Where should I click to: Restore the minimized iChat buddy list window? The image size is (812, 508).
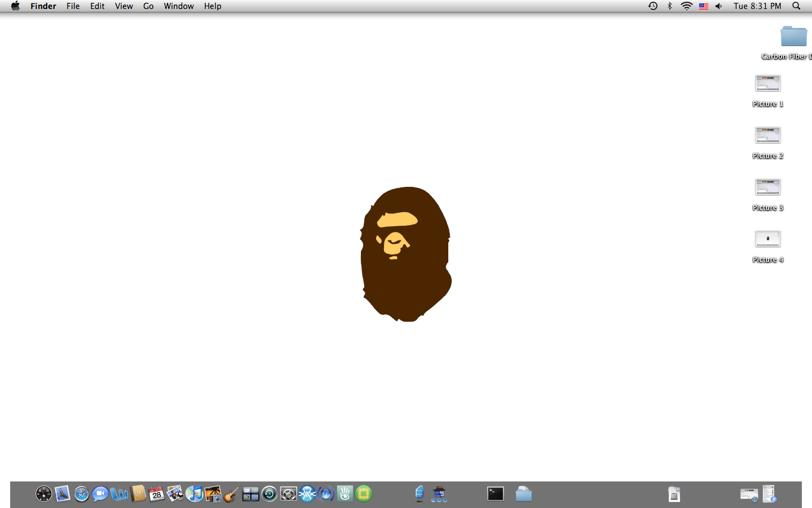[x=770, y=494]
